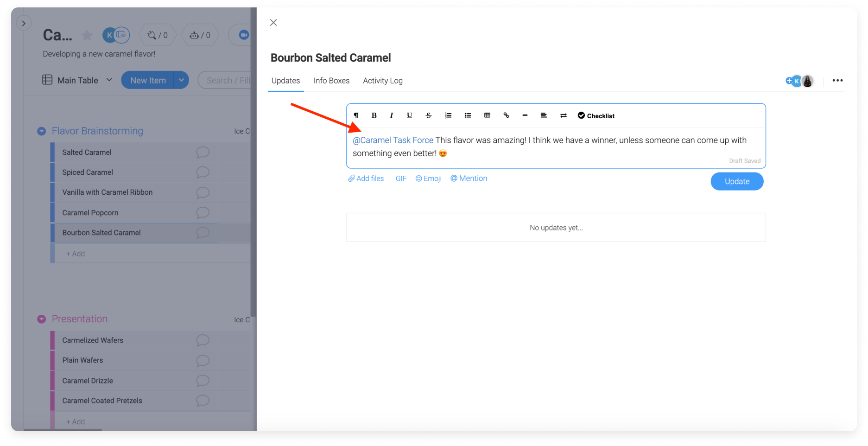Open the New Item dropdown arrow
The width and height of the screenshot is (868, 446).
[181, 80]
